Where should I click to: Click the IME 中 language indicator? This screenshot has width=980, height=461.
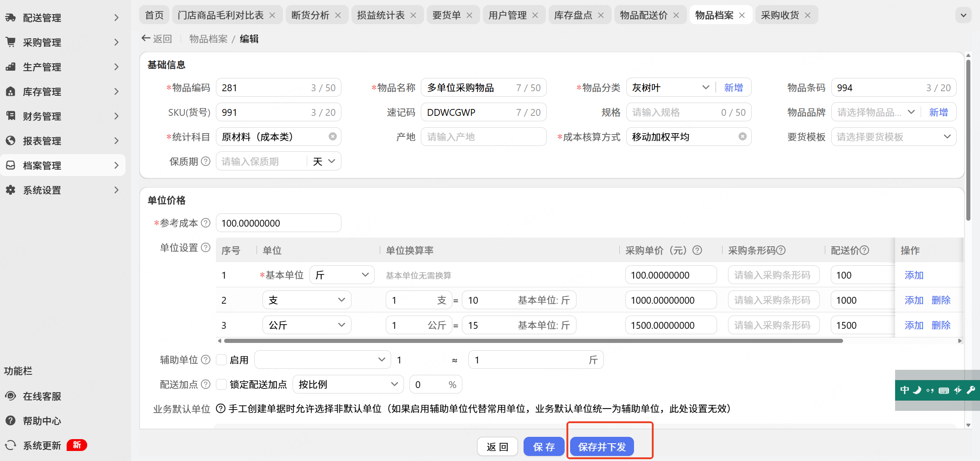point(905,390)
